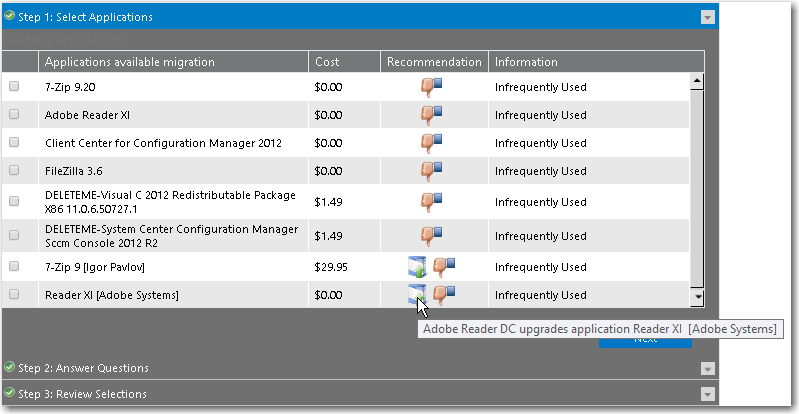Click thumbs-down icon for Client Center row
This screenshot has height=414, width=799.
(432, 143)
